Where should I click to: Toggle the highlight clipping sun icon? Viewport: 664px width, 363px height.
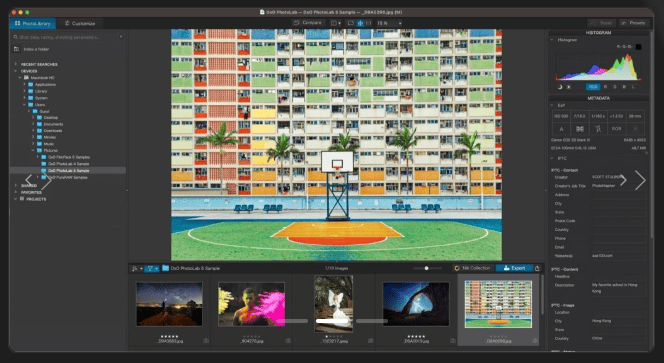[569, 87]
